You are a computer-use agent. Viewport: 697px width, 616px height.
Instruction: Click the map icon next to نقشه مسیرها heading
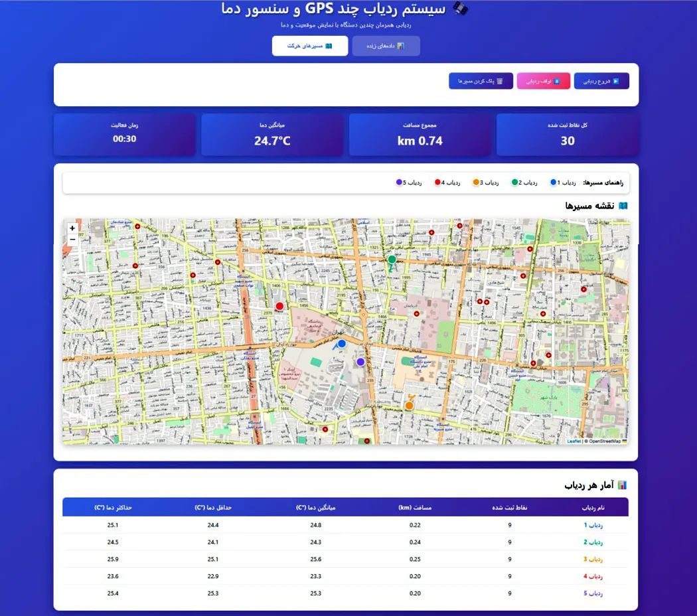623,205
